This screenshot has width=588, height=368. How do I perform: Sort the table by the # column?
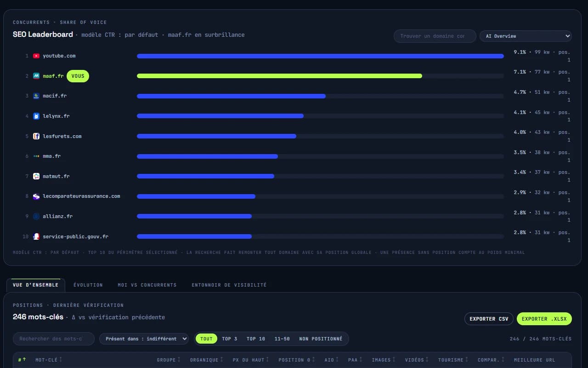(x=22, y=360)
